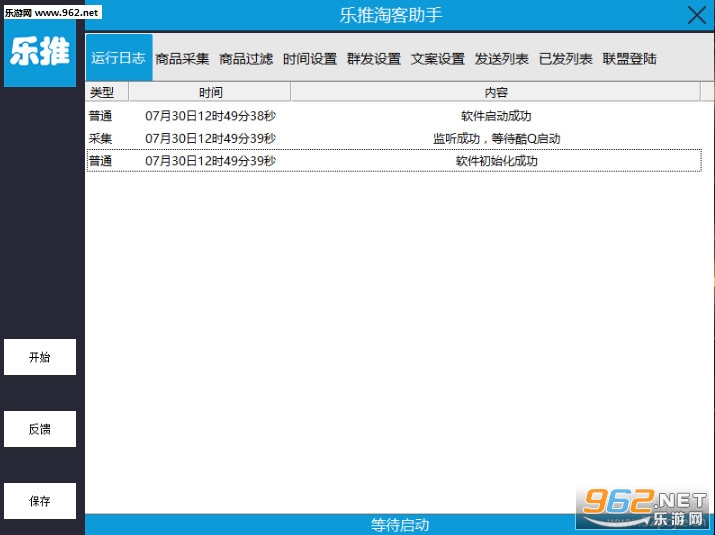Screen dimensions: 715x535
Task: Click the 乐推 logo
Action: pyautogui.click(x=40, y=52)
